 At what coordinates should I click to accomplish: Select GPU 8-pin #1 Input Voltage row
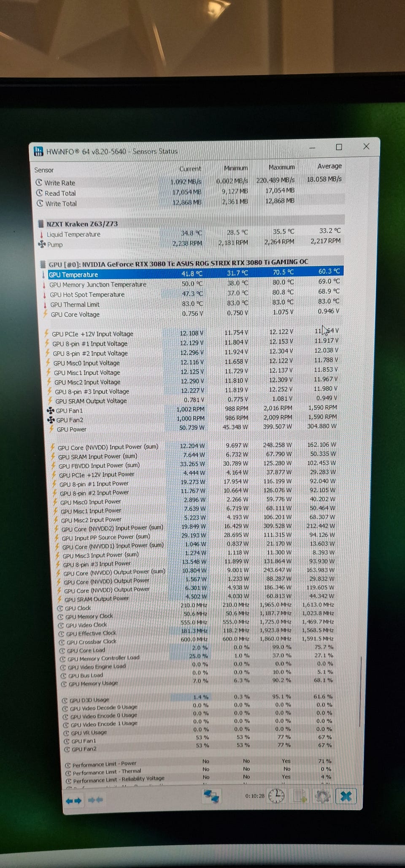[195, 342]
